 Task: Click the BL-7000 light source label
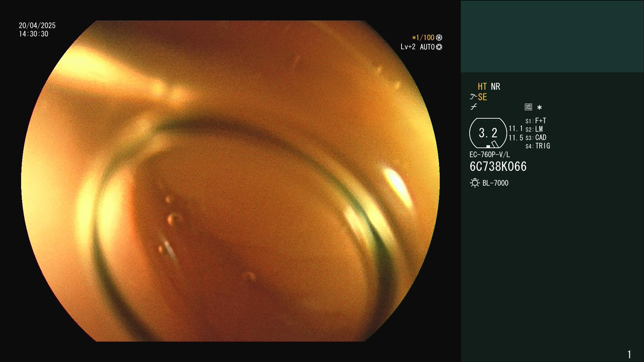tap(495, 183)
